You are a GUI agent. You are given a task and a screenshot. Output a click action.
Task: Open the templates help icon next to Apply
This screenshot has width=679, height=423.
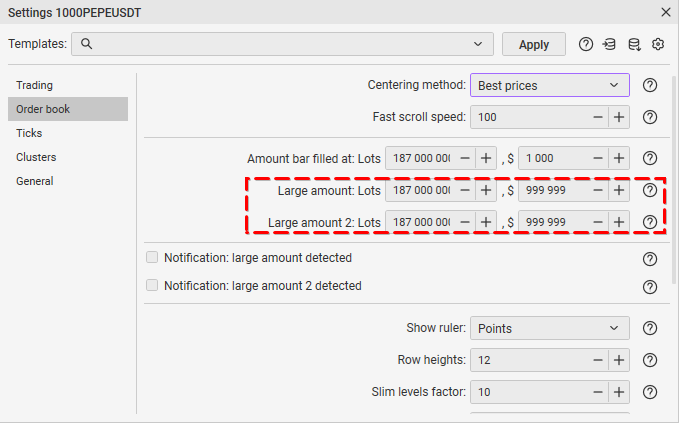[x=585, y=44]
